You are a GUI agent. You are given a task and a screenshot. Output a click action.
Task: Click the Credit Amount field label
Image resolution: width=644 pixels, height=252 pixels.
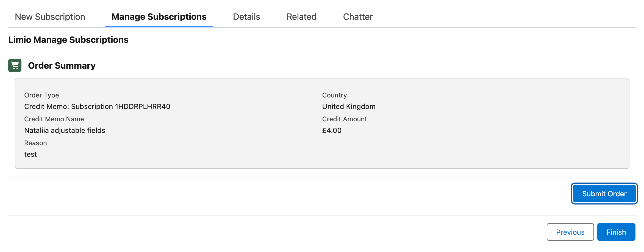[x=345, y=119]
